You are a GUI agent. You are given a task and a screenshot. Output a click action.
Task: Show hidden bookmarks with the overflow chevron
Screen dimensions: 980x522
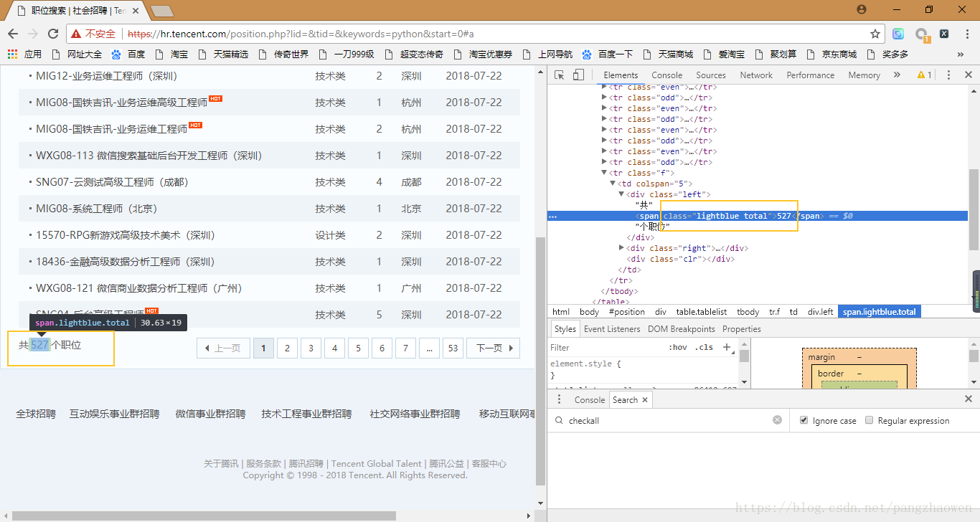point(961,54)
